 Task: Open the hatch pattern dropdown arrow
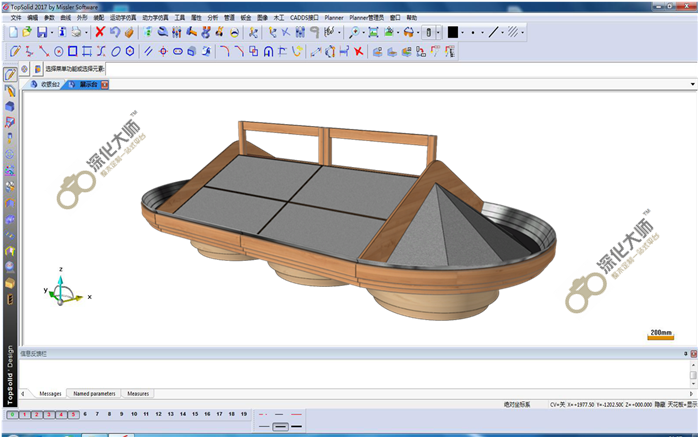point(525,33)
